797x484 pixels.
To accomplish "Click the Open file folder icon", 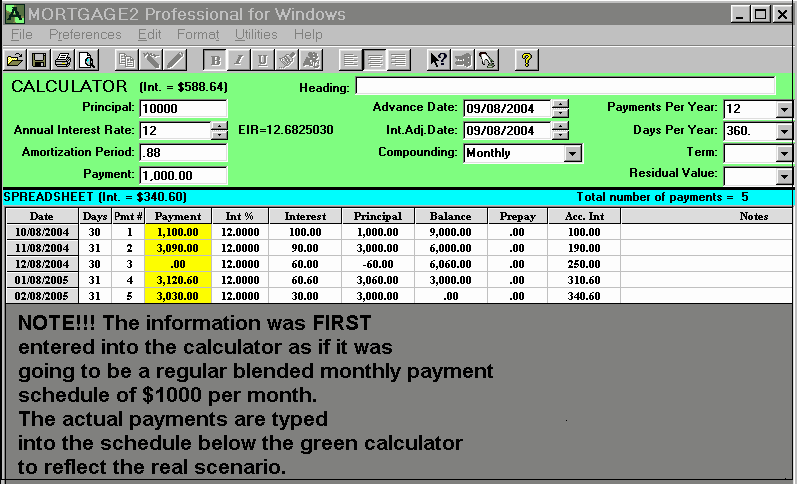I will (x=15, y=59).
